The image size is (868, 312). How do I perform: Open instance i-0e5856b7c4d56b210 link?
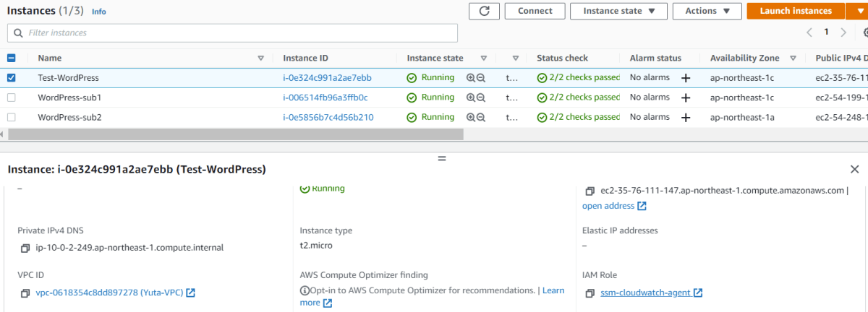coord(328,117)
